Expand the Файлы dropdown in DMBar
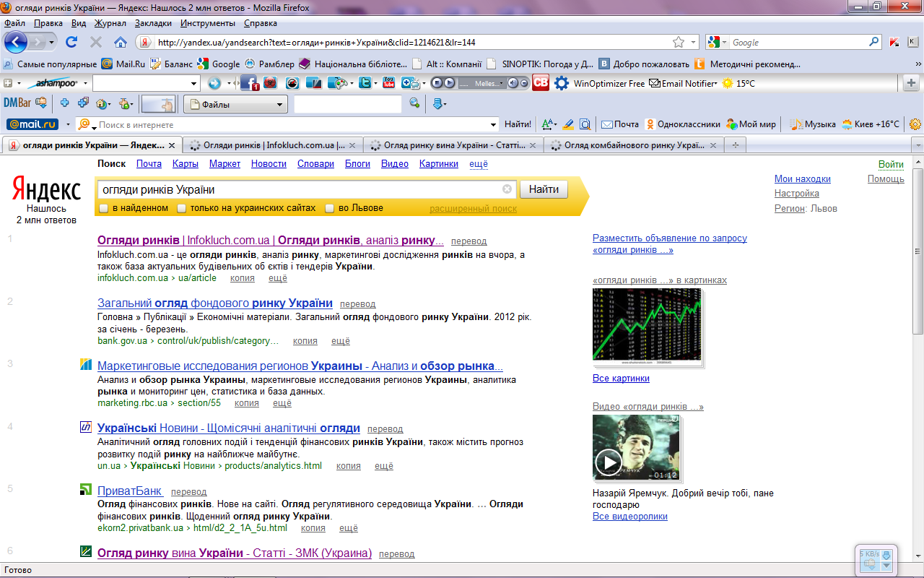 click(281, 105)
